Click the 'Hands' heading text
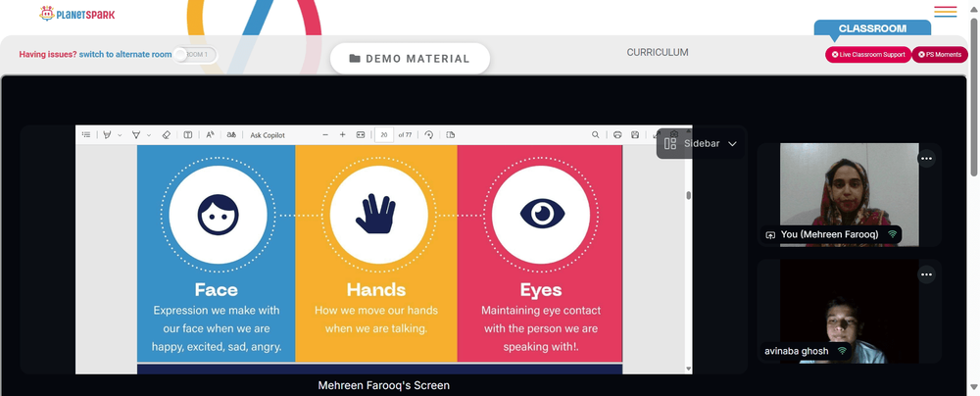The width and height of the screenshot is (980, 396). pos(376,290)
